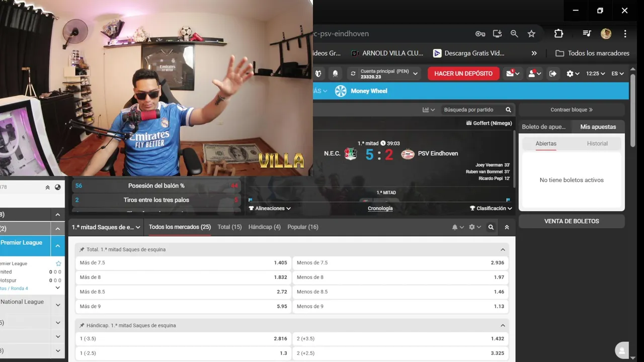The image size is (644, 362).
Task: Click the HACER UN DEPÓSITO button
Action: pos(463,73)
